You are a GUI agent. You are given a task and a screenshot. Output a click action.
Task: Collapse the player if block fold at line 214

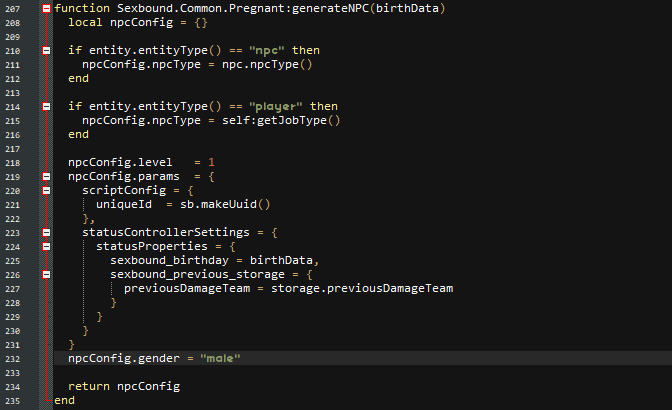point(46,107)
